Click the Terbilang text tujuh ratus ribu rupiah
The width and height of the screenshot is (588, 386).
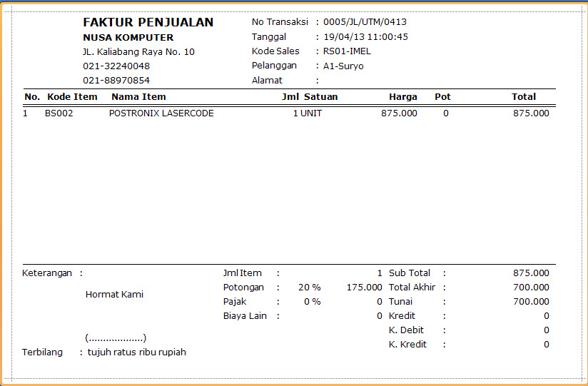(x=137, y=352)
